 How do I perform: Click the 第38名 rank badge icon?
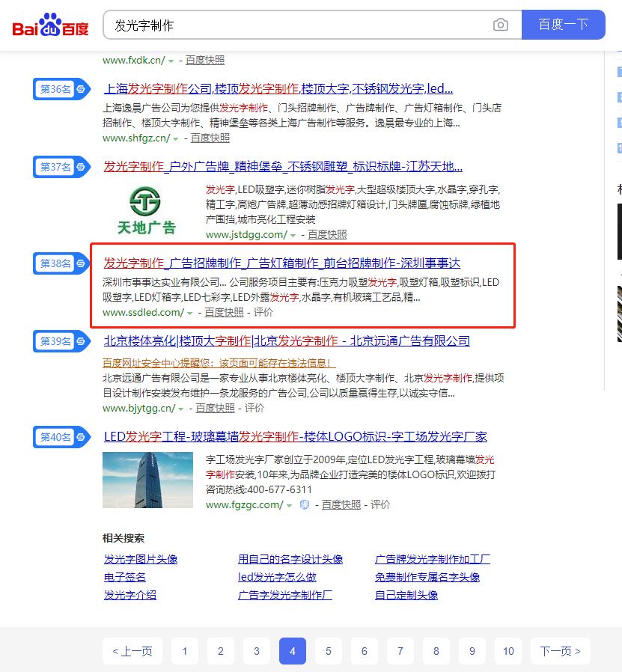click(61, 263)
